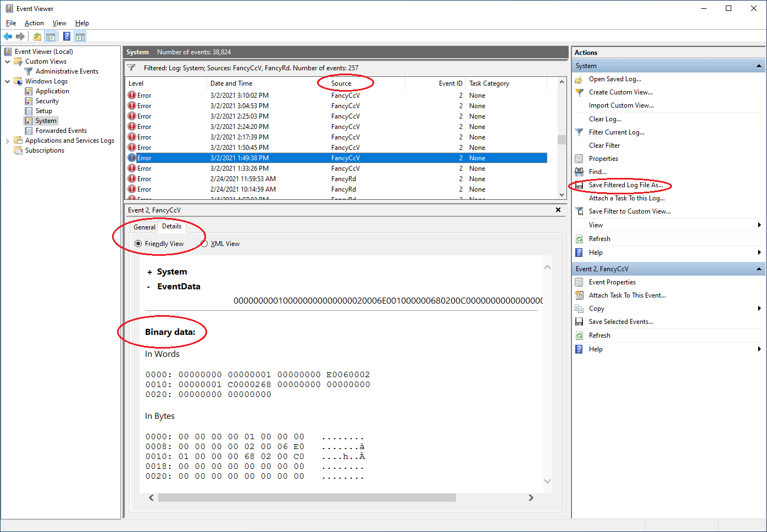Click the Up One Level folder icon
The width and height of the screenshot is (767, 532).
pyautogui.click(x=37, y=36)
